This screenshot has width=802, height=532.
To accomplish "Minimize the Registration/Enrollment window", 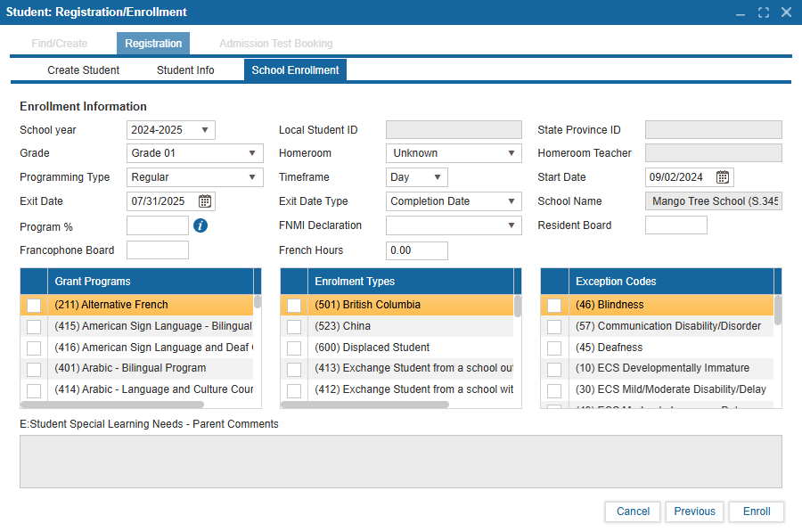I will tap(741, 12).
